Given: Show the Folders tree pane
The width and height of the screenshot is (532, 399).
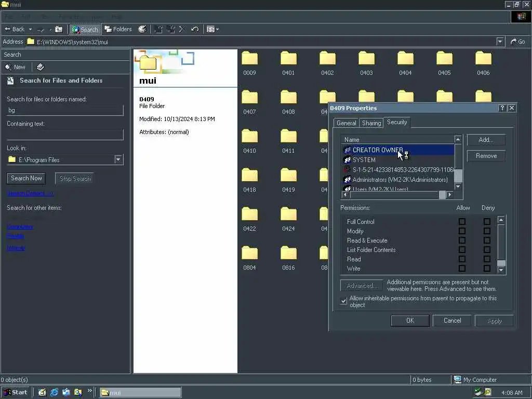Looking at the screenshot, I should coord(118,29).
